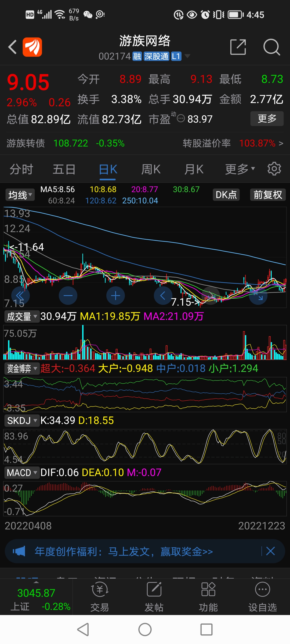Image resolution: width=290 pixels, height=644 pixels.
Task: Tap the main candlestick price chart
Action: click(x=145, y=257)
